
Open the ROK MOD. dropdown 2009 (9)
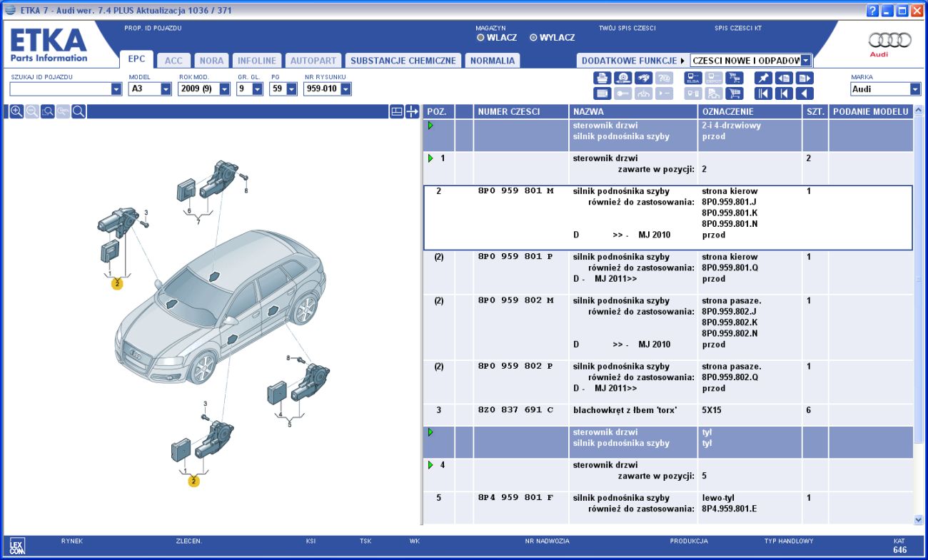click(x=224, y=89)
